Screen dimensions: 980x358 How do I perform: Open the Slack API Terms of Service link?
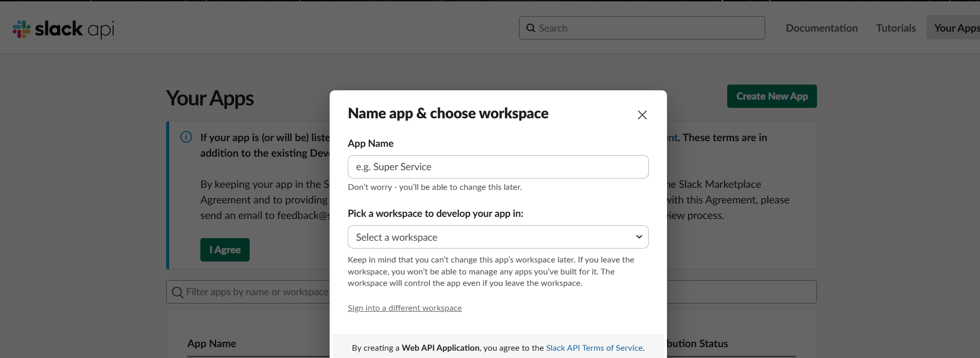(x=594, y=348)
